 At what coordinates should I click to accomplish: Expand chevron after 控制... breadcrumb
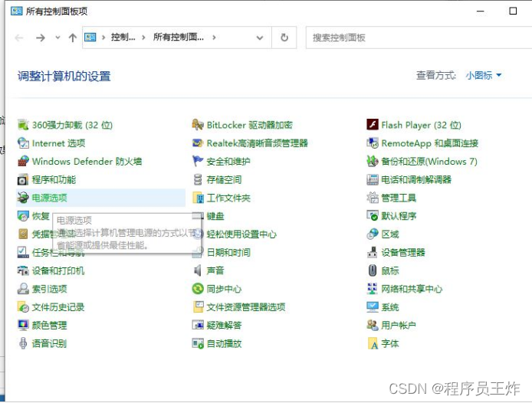click(143, 38)
